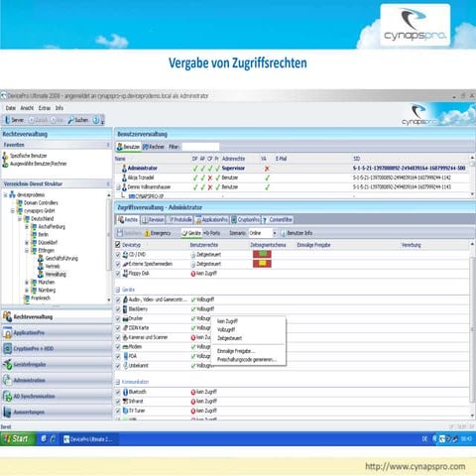
Task: Expand the Düsseldorf tree node
Action: [27, 243]
